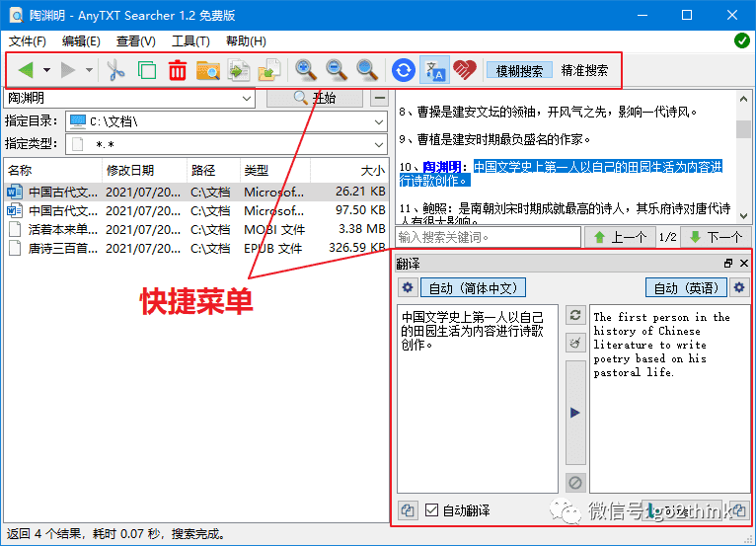
Task: Click the red heart handshake icon
Action: tap(465, 70)
